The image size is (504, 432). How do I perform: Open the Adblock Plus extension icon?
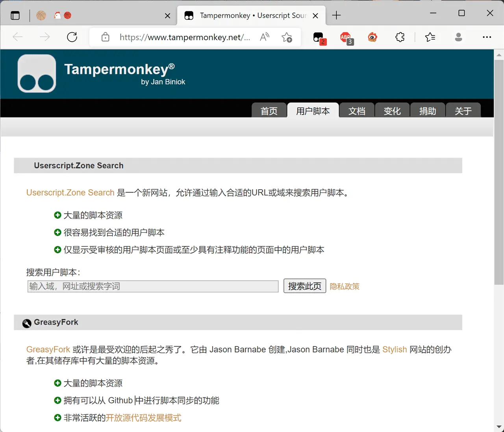click(346, 37)
